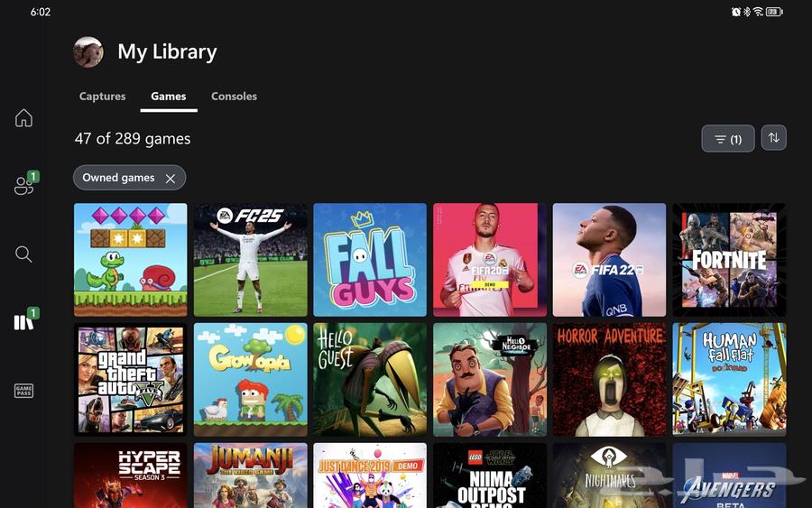The width and height of the screenshot is (812, 508).
Task: Open the FIFA 22 game tile
Action: click(609, 260)
